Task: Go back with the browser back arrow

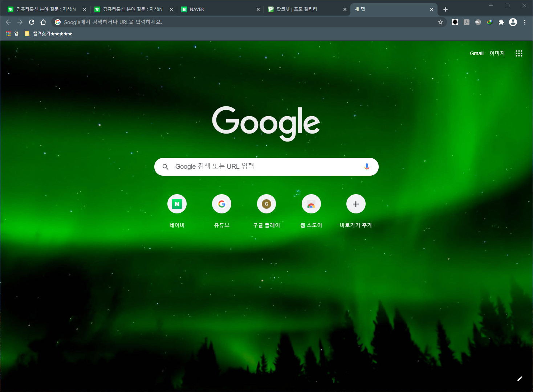Action: point(8,22)
